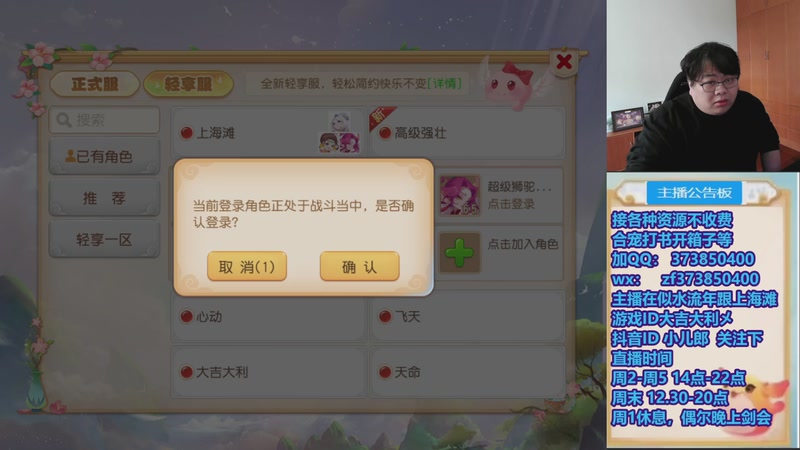The width and height of the screenshot is (800, 450).
Task: Click the red status dot beside 上海滩
Action: (x=186, y=133)
